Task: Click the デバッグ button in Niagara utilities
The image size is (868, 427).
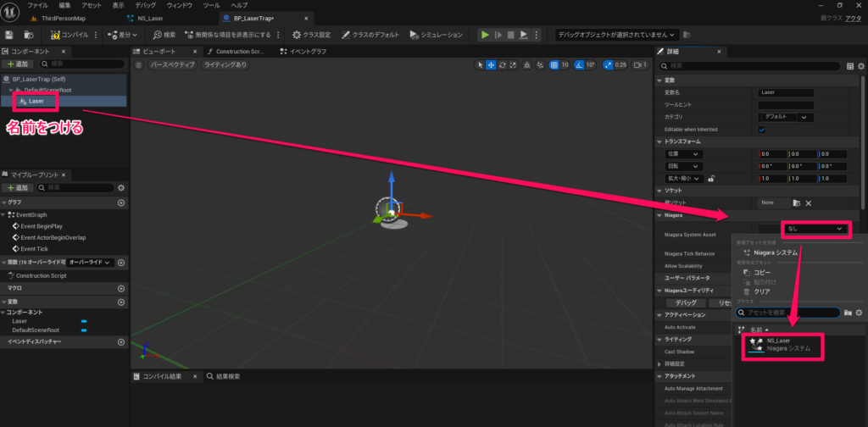Action: pyautogui.click(x=686, y=303)
